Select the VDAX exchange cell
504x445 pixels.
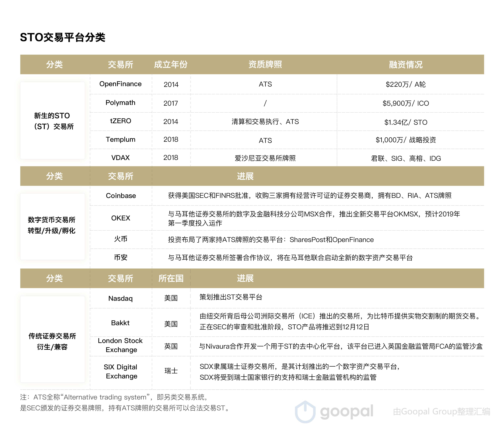tap(120, 158)
